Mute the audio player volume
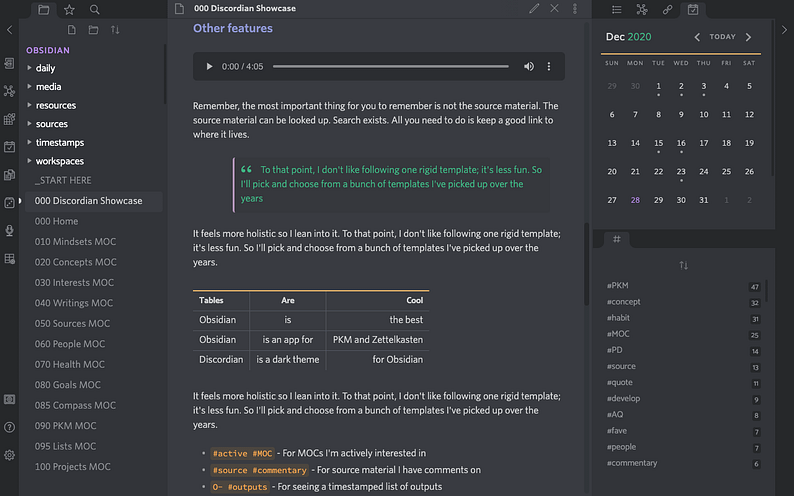Screen dimensions: 794x496 [x=528, y=66]
